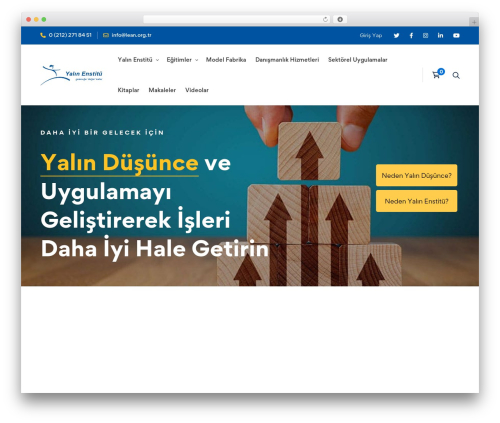Click the browser download icon
Screen dimensions: 500x423
340,19
